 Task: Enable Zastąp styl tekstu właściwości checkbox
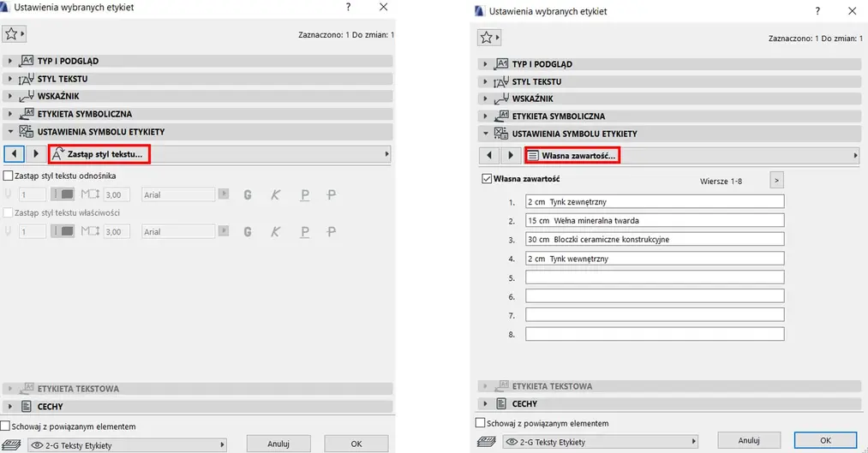[x=9, y=212]
